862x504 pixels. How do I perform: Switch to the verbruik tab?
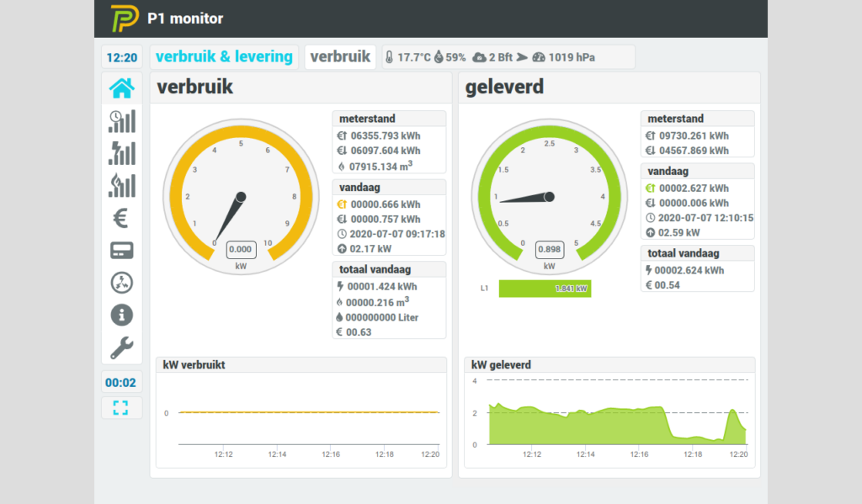coord(340,56)
